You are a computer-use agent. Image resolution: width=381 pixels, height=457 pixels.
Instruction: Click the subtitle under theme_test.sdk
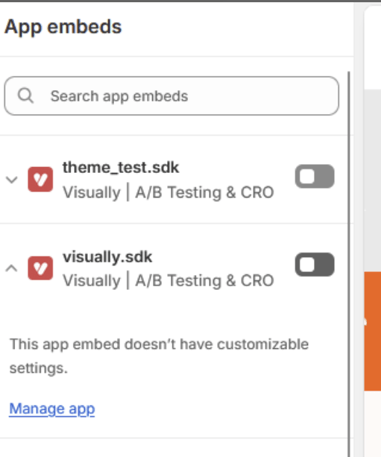click(x=168, y=192)
